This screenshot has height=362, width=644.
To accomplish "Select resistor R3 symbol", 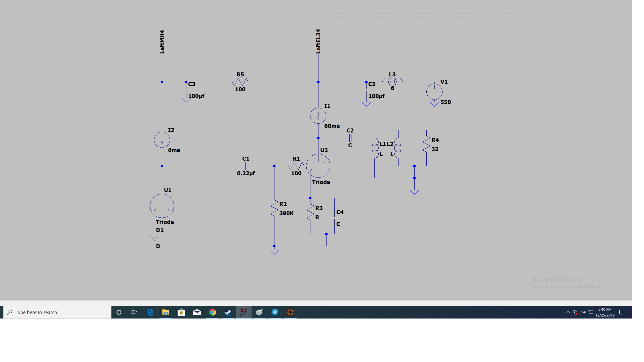I will coord(310,212).
